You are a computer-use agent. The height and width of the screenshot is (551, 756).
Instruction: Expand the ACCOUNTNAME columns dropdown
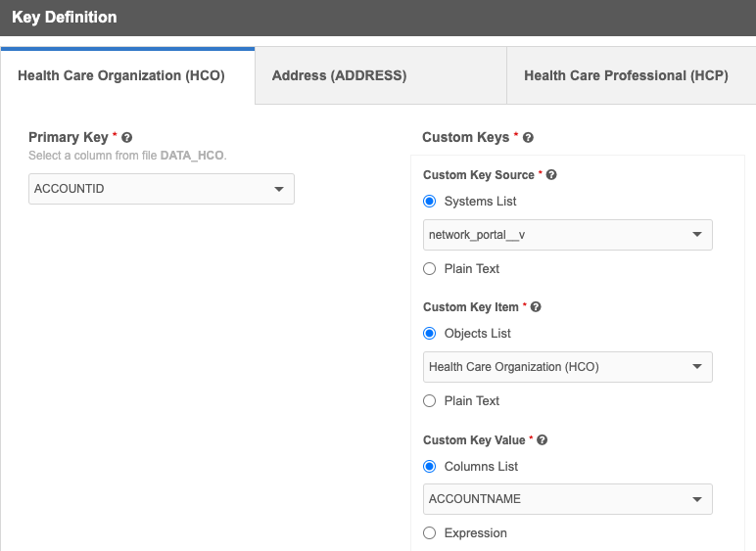click(567, 499)
